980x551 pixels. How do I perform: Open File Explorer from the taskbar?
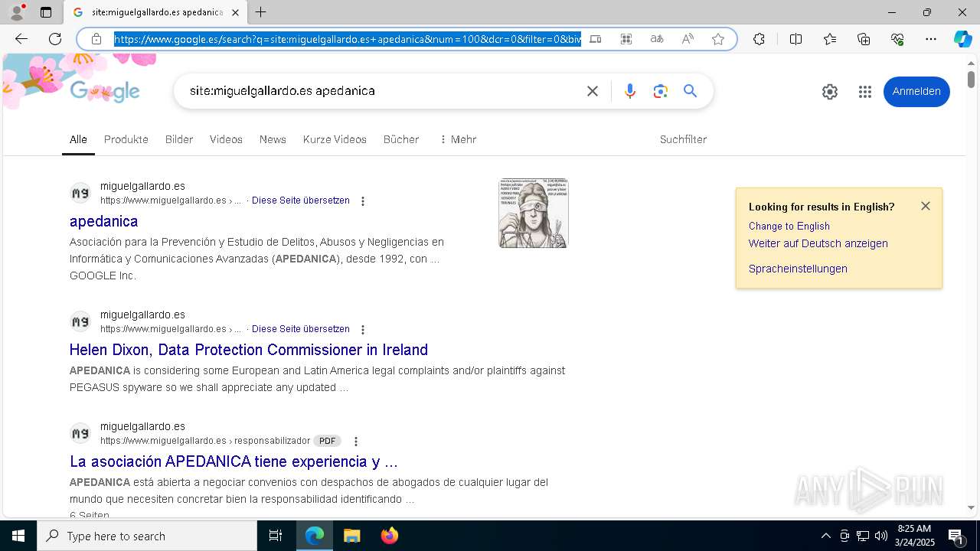coord(351,536)
